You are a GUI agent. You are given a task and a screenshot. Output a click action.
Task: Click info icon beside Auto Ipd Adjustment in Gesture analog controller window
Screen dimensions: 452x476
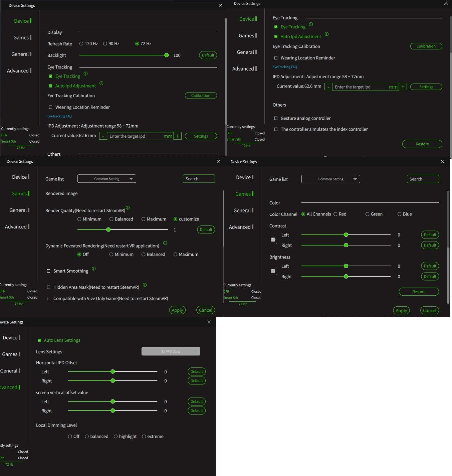(x=326, y=34)
